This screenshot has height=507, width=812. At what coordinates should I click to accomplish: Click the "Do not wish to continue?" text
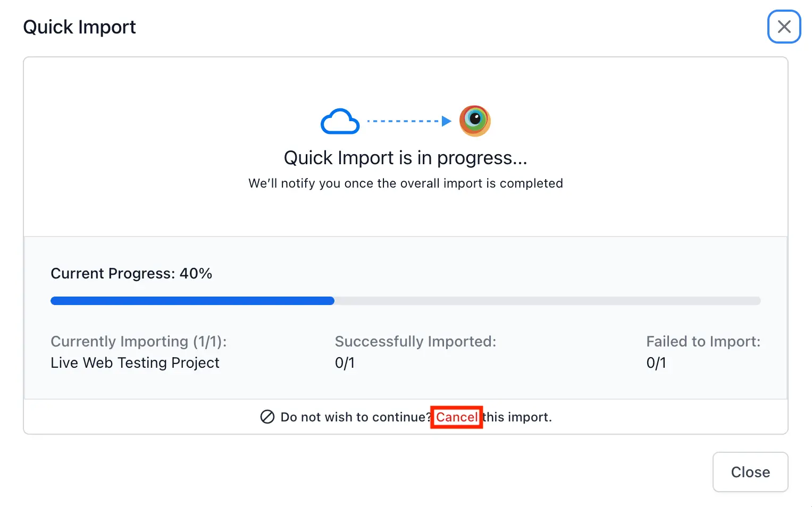355,417
